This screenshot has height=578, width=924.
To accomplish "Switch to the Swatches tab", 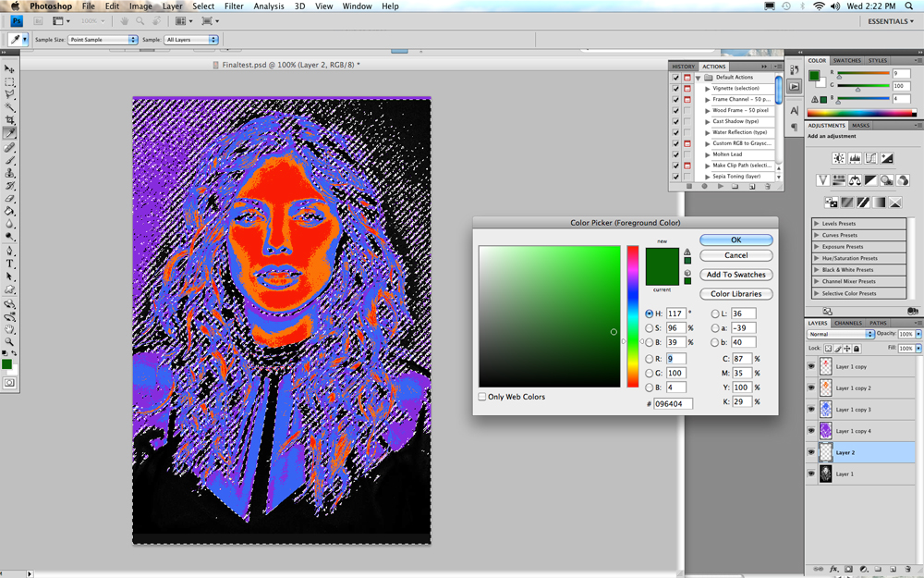I will coord(846,61).
